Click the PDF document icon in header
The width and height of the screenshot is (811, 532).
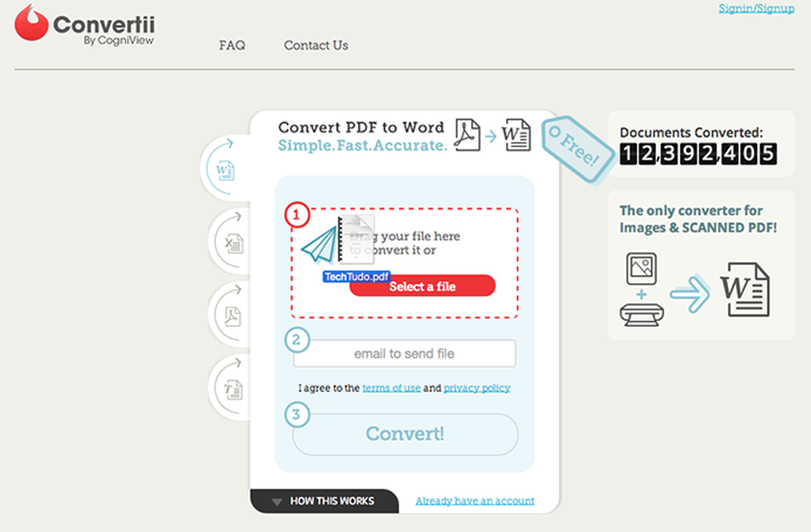[x=467, y=135]
